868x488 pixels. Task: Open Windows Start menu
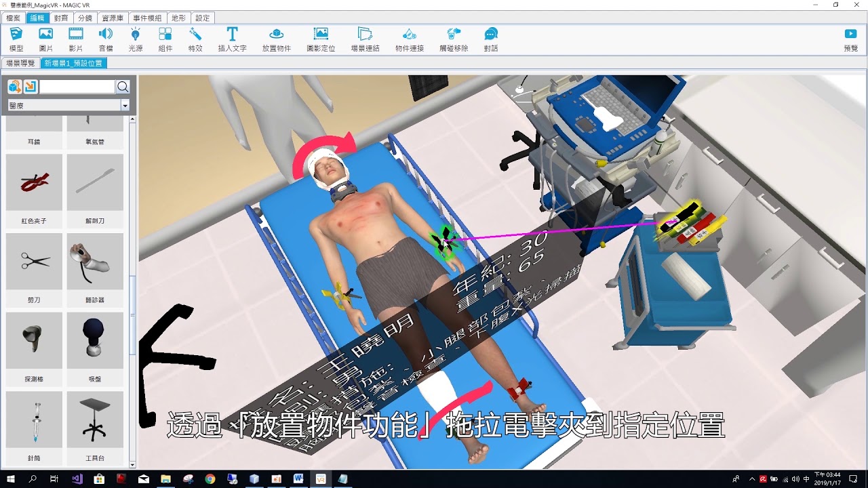point(11,479)
